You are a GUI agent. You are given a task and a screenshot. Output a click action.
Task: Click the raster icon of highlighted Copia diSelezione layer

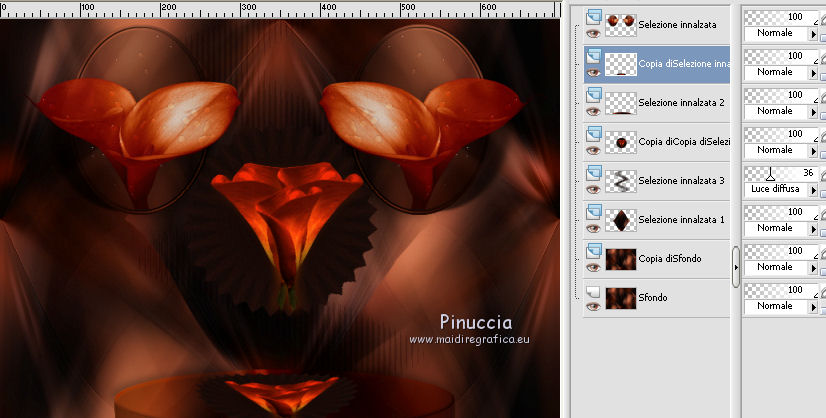[593, 55]
